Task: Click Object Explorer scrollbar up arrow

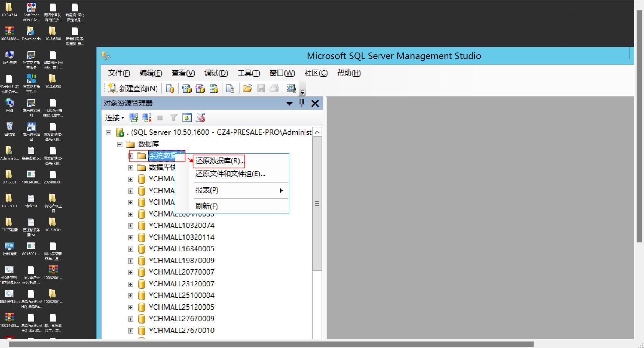Action: coord(317,132)
